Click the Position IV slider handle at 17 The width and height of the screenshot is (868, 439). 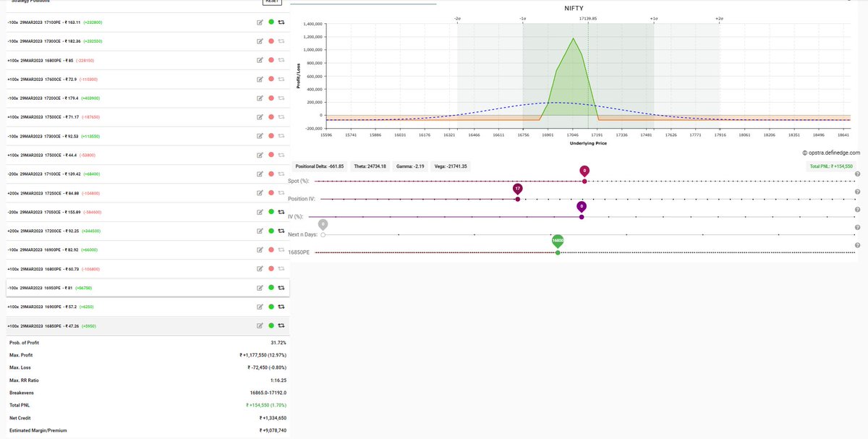pos(517,198)
